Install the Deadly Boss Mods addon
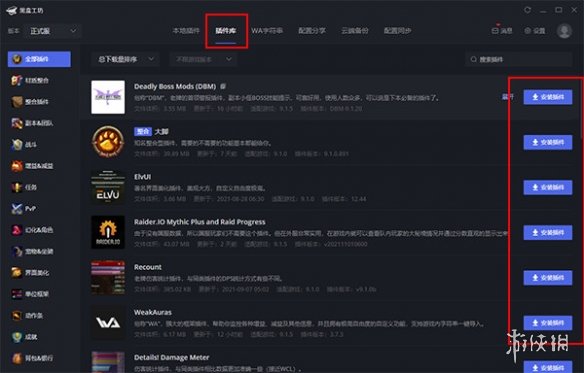The image size is (584, 373). 548,97
